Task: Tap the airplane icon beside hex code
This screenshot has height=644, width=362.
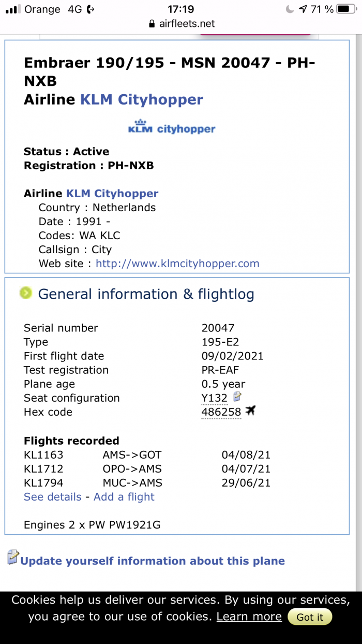Action: 251,411
